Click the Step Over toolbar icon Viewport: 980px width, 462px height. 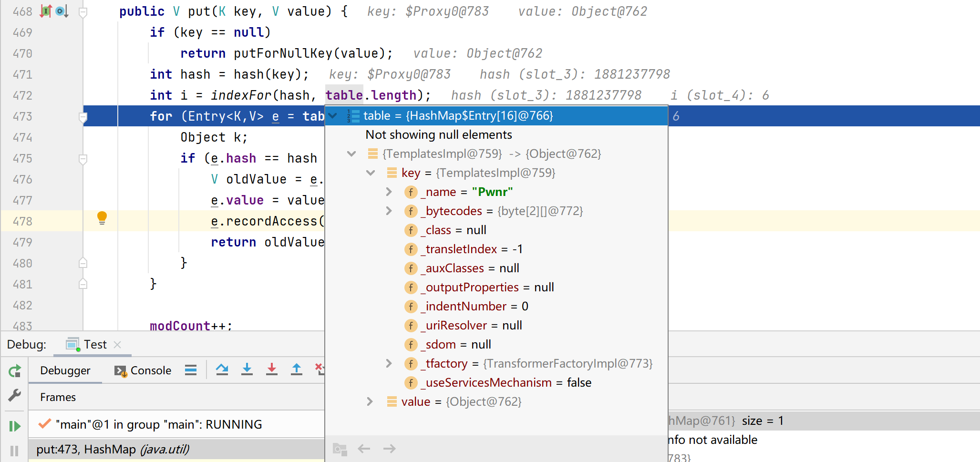(x=222, y=370)
